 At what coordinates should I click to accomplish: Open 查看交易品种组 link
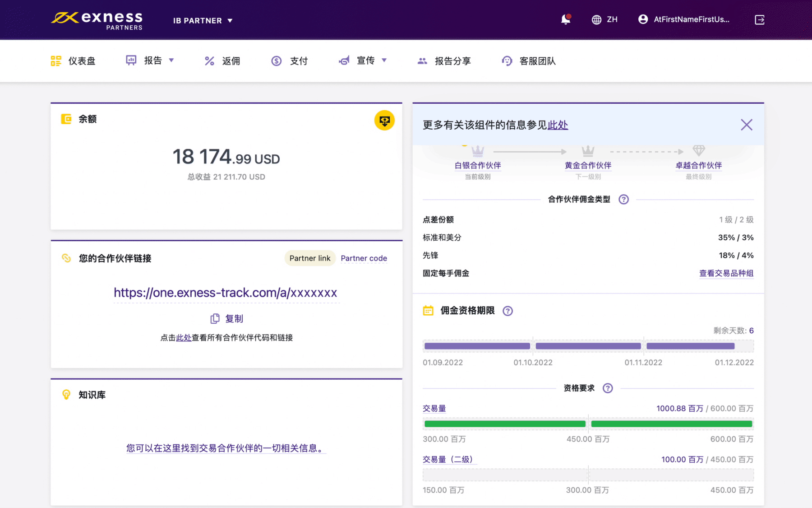(x=726, y=273)
